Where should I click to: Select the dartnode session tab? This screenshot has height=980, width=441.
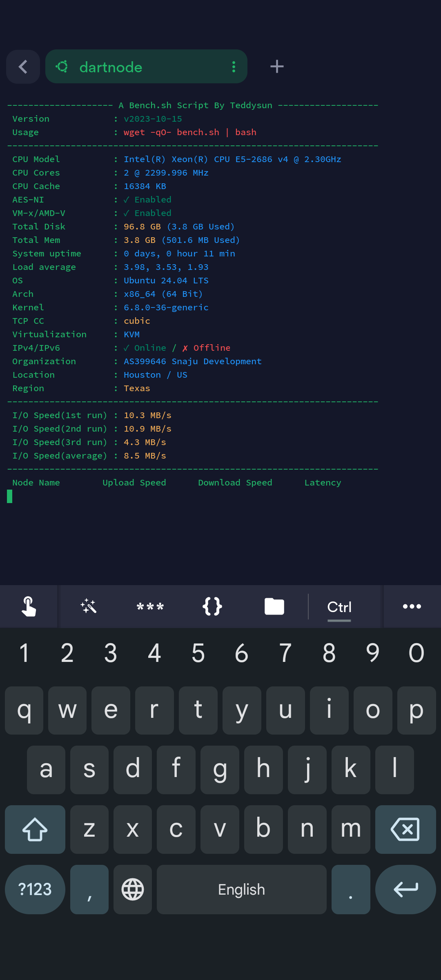(146, 67)
